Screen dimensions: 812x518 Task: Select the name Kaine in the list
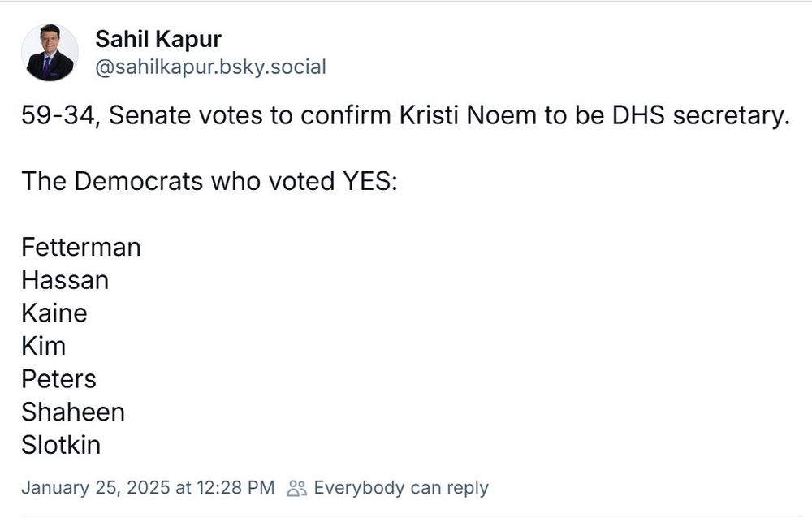click(x=54, y=313)
